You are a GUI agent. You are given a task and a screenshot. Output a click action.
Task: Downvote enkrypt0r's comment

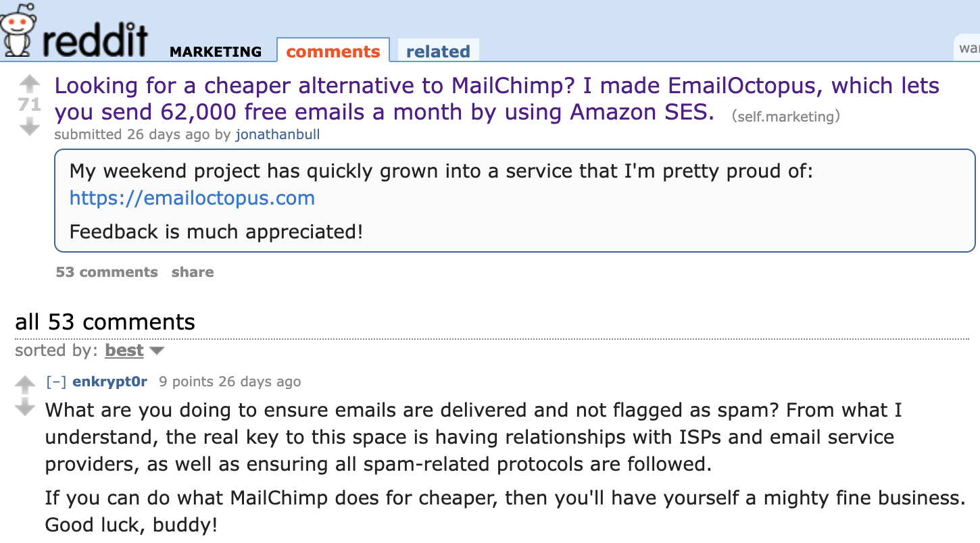tap(24, 408)
